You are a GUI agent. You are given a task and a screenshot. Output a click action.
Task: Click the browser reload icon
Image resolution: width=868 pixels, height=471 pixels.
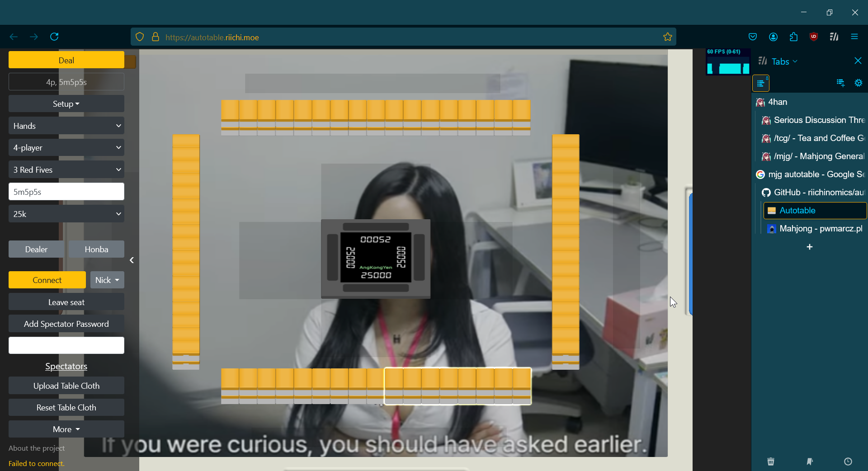54,37
